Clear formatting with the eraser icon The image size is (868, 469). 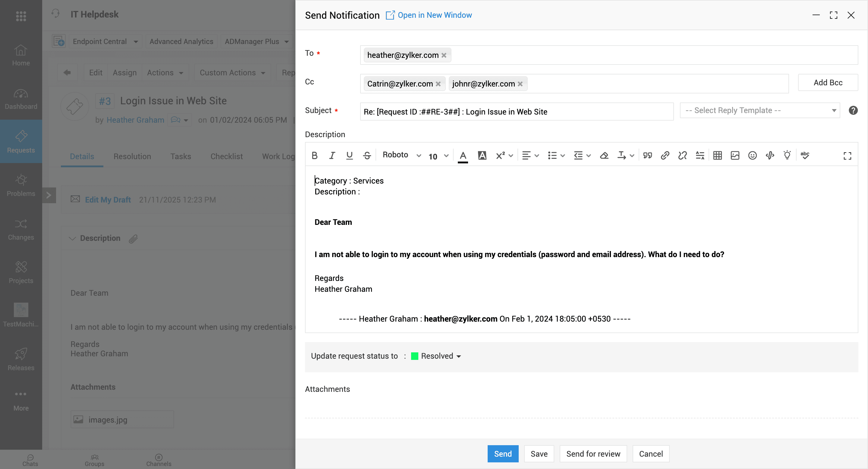tap(604, 155)
